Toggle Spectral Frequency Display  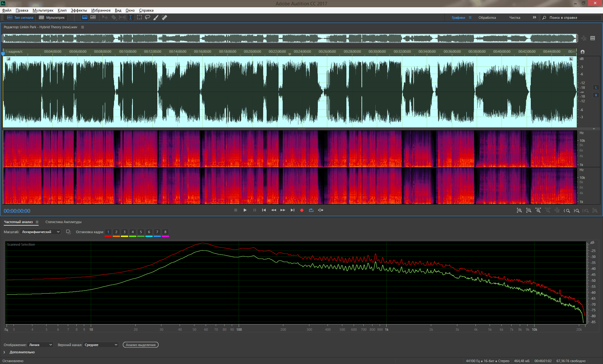click(85, 18)
